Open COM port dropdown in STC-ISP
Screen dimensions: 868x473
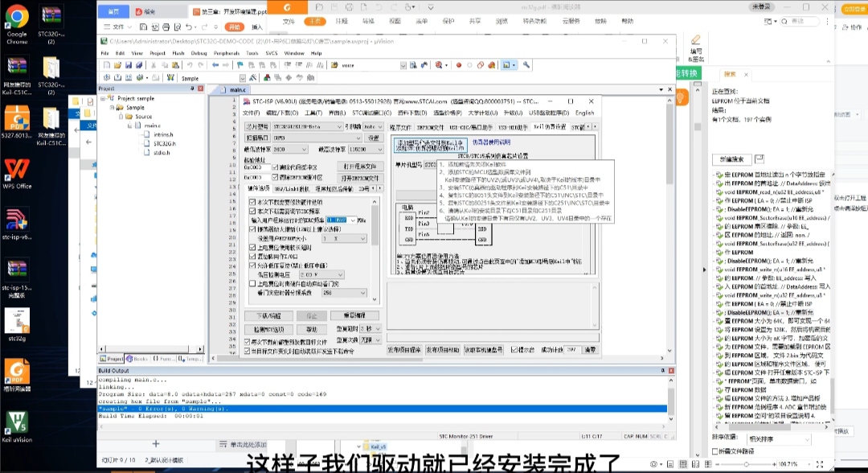click(x=317, y=138)
